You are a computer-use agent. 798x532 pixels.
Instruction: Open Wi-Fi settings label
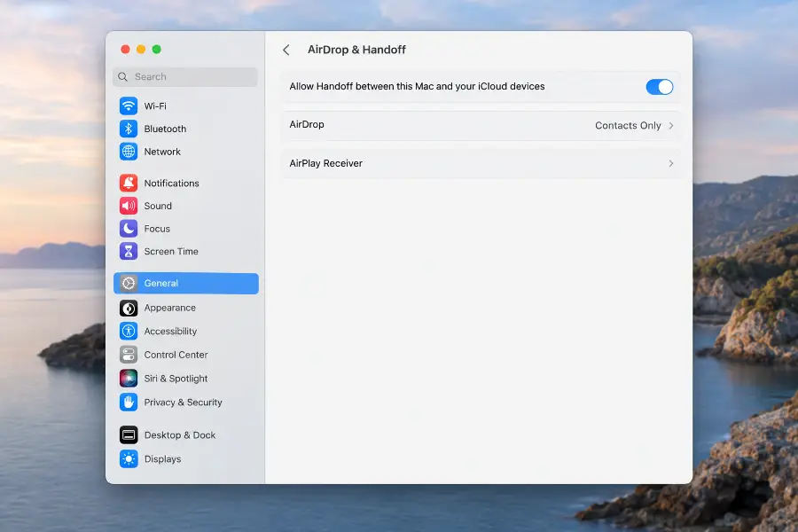click(x=155, y=106)
